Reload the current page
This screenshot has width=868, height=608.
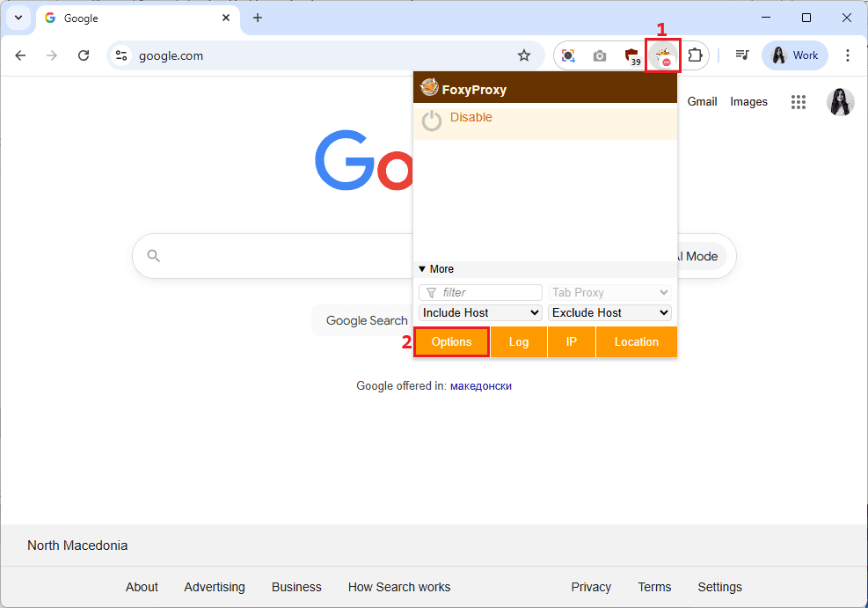(84, 55)
